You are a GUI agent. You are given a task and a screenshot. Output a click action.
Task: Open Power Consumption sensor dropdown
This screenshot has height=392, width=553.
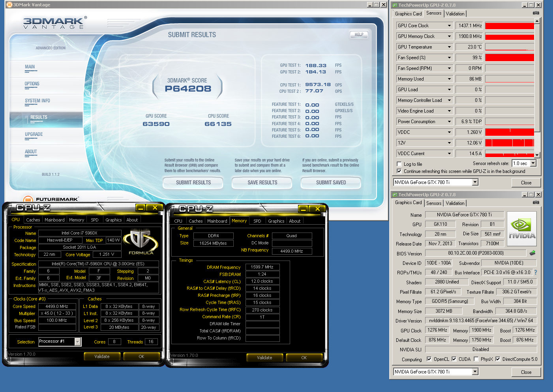[449, 122]
